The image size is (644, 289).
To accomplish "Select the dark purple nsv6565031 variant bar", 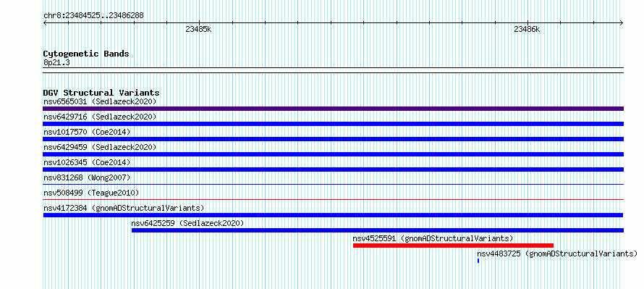I will tap(333, 109).
